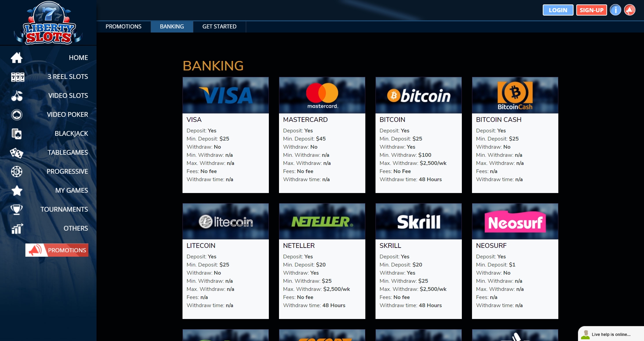Click Bitcoin's Min. Withdraw $100 line
Viewport: 644px width, 341px height.
(405, 155)
